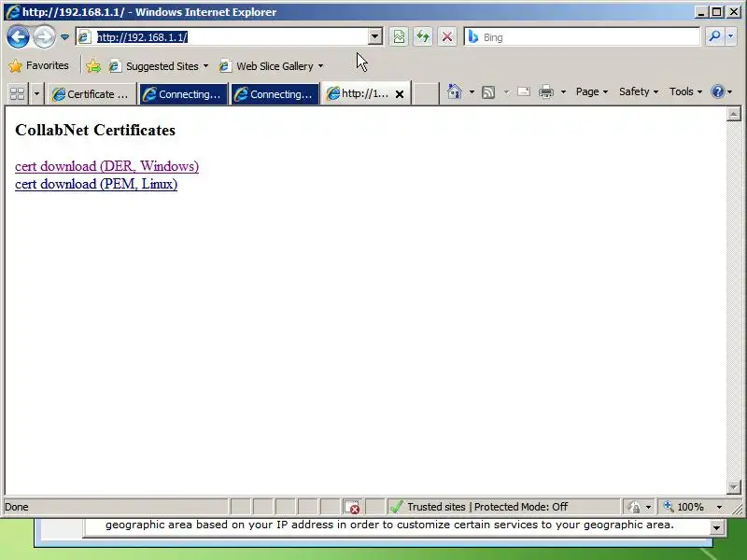Open a new blank tab
This screenshot has height=560, width=747.
coord(425,94)
